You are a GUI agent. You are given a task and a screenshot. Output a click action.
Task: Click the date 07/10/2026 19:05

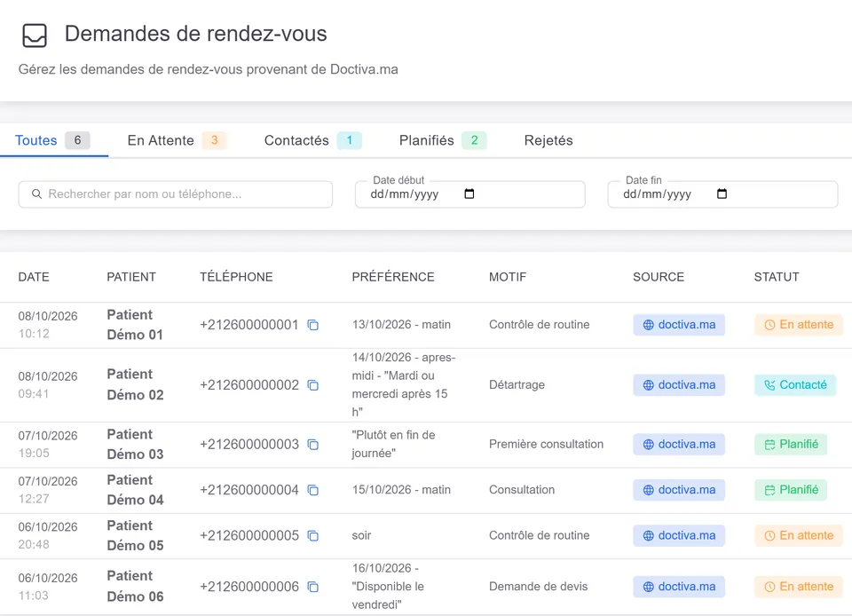[x=48, y=445]
